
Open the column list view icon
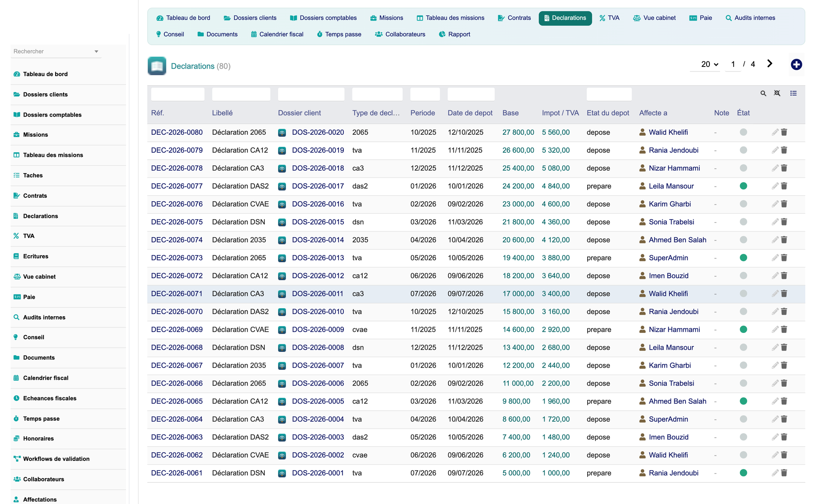(x=793, y=93)
